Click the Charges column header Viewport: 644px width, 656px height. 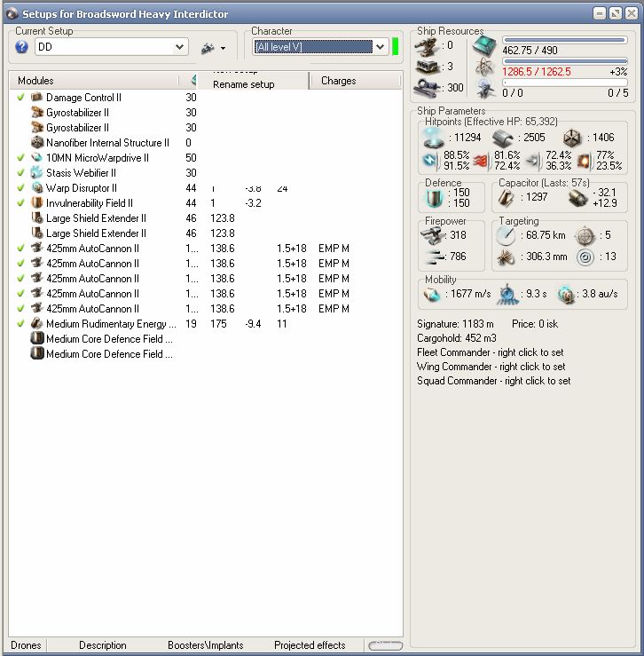[x=355, y=81]
